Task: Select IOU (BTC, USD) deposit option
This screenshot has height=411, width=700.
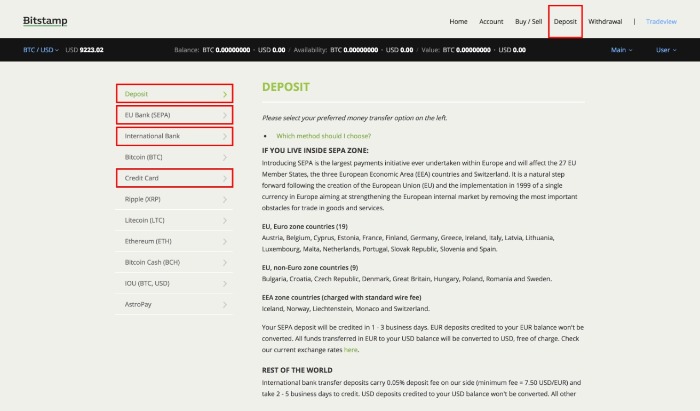Action: click(174, 283)
